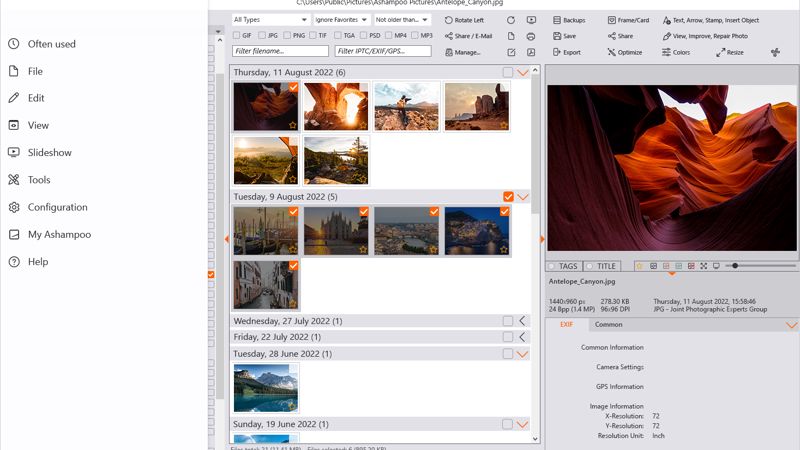
Task: Collapse the Tuesday, 9 August 2022 group
Action: (522, 197)
